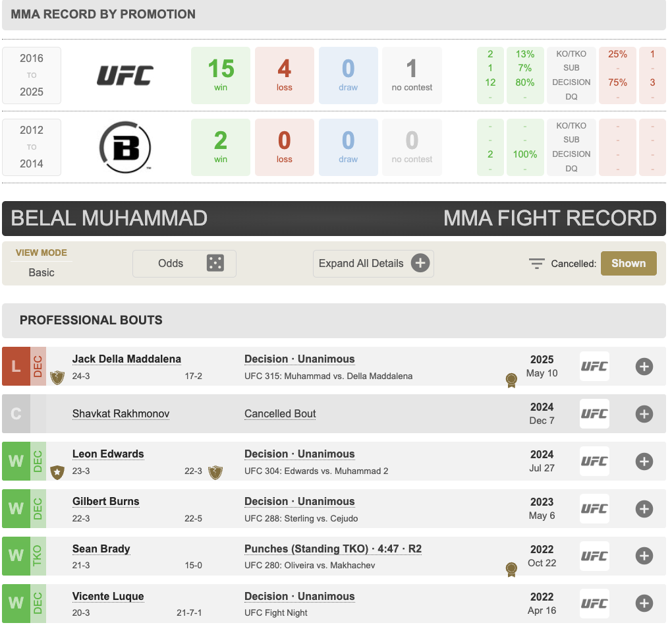672x625 pixels.
Task: Click UFC logo on the Della Maddalena bout
Action: coord(594,367)
